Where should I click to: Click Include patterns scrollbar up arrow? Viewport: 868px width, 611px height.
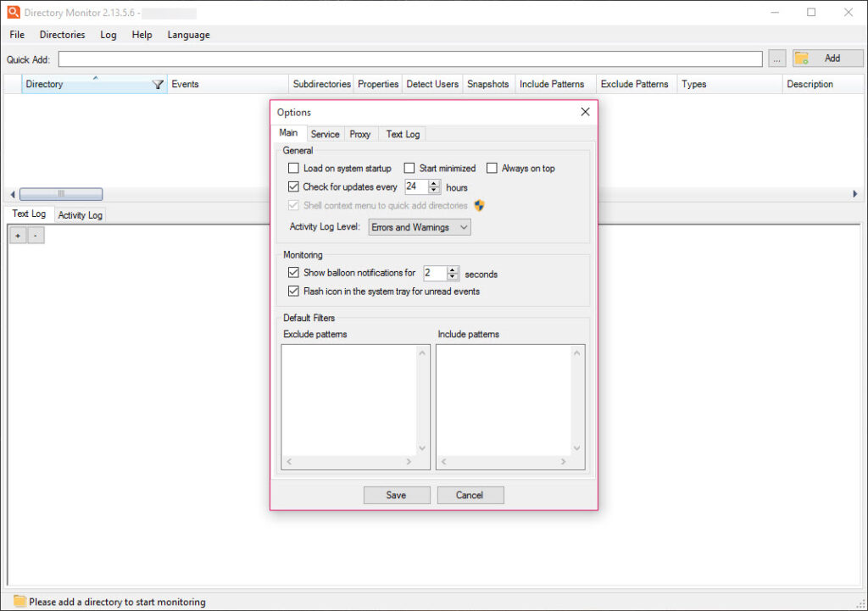576,353
